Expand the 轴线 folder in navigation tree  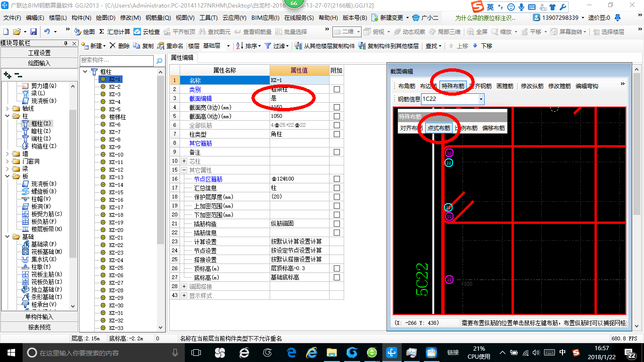[x=7, y=108]
